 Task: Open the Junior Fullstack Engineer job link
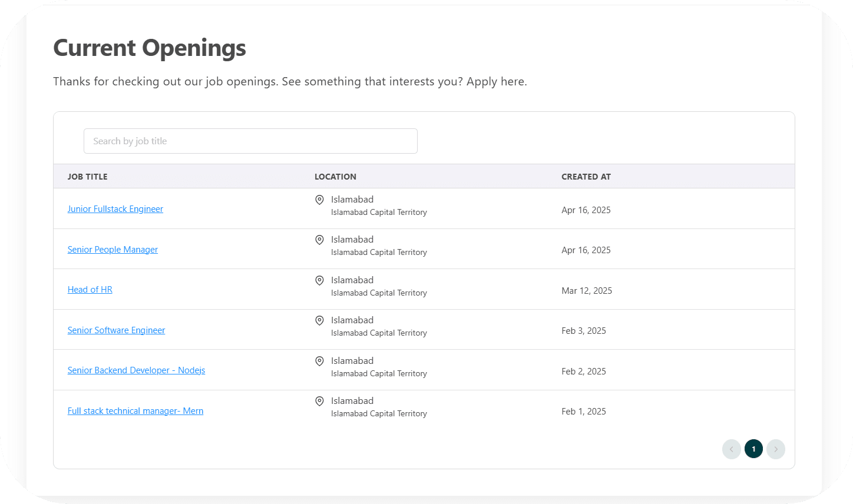click(x=115, y=209)
